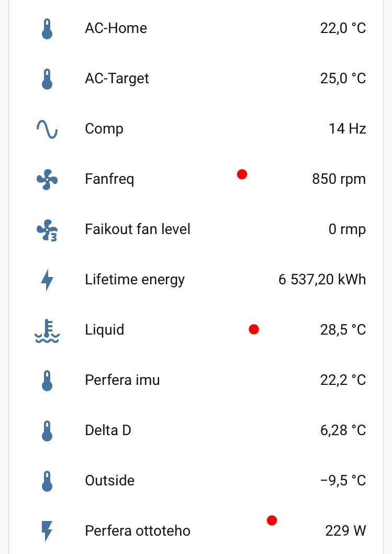Click the Delta D thermometer icon
Image resolution: width=392 pixels, height=554 pixels.
47,430
